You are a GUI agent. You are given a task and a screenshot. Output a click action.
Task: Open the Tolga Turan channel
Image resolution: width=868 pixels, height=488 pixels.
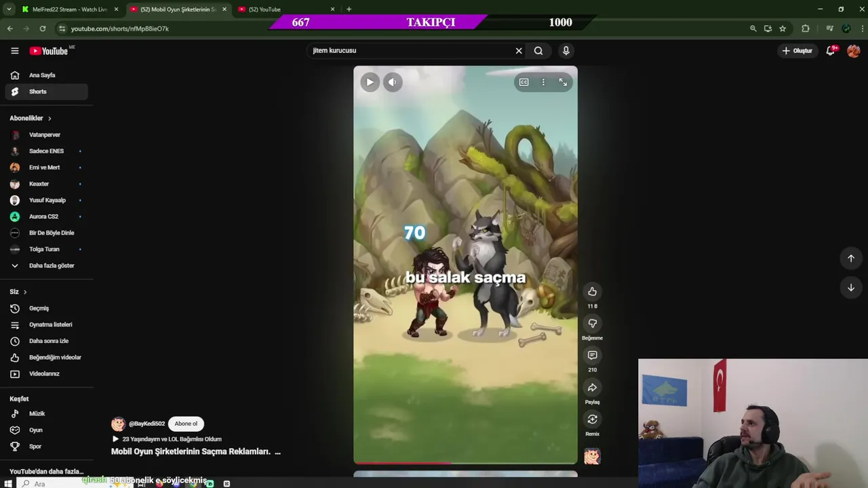[x=46, y=249]
